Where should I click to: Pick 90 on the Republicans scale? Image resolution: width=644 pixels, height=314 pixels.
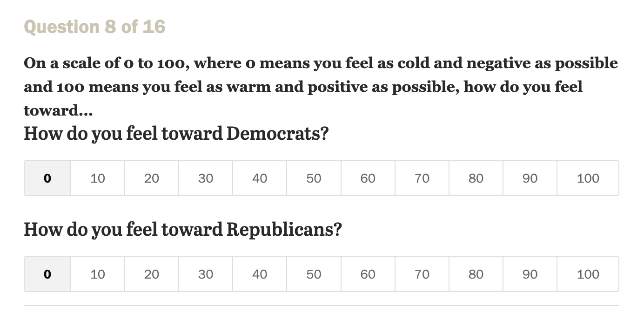pos(530,274)
